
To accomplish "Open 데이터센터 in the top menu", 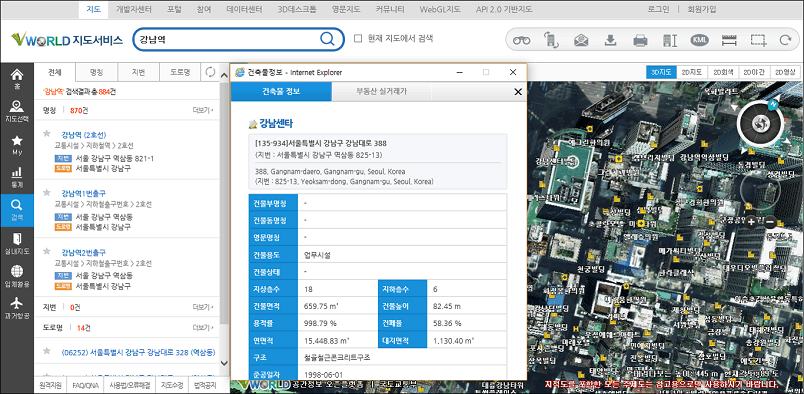I will [245, 9].
